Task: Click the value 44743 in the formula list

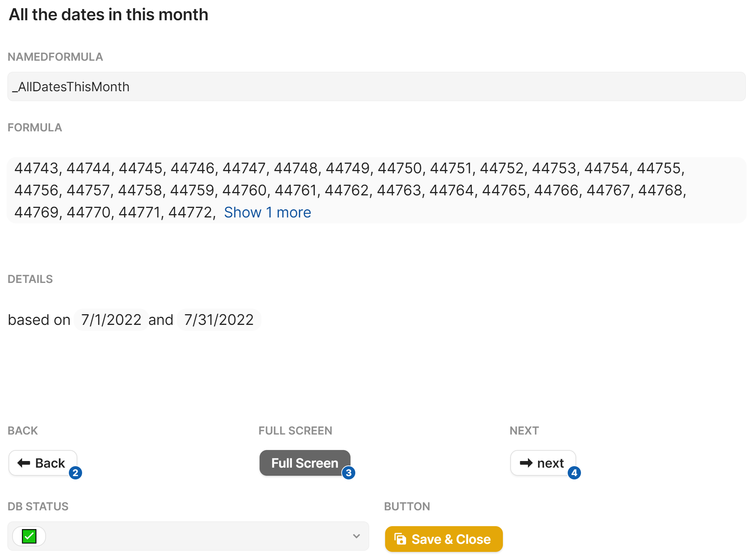Action: (36, 168)
